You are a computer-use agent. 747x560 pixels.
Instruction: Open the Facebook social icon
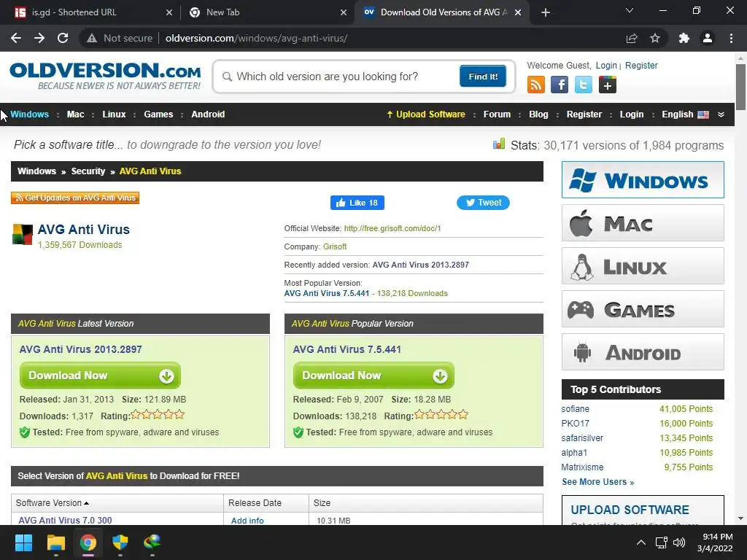pyautogui.click(x=560, y=85)
